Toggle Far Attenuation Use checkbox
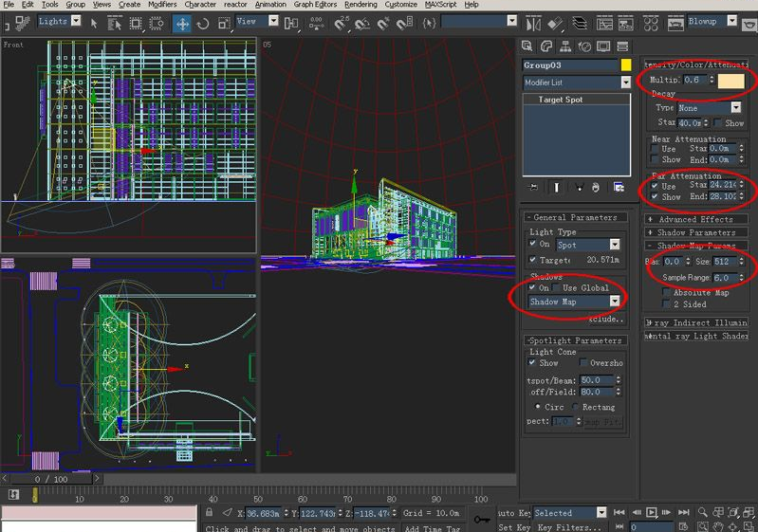 655,186
